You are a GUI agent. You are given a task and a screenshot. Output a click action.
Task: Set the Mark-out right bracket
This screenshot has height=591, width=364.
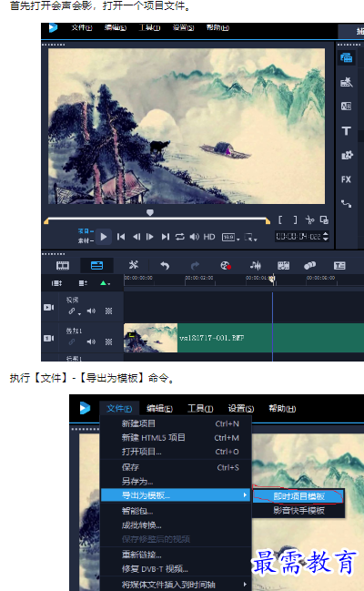[x=295, y=219]
